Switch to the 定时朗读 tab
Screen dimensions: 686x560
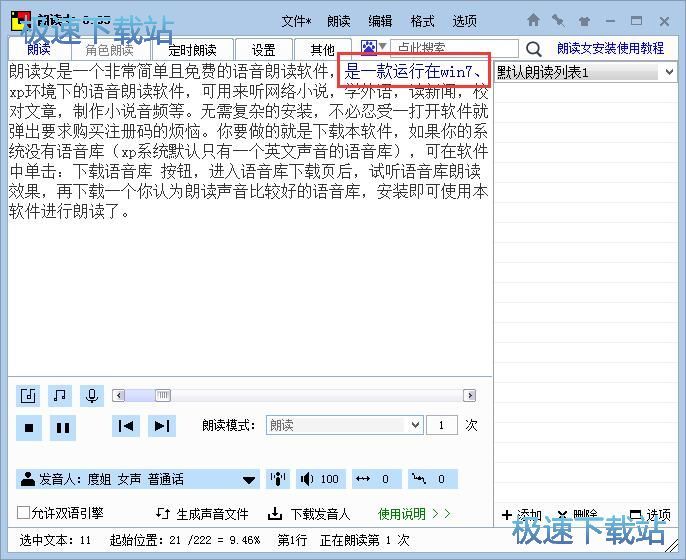(192, 50)
